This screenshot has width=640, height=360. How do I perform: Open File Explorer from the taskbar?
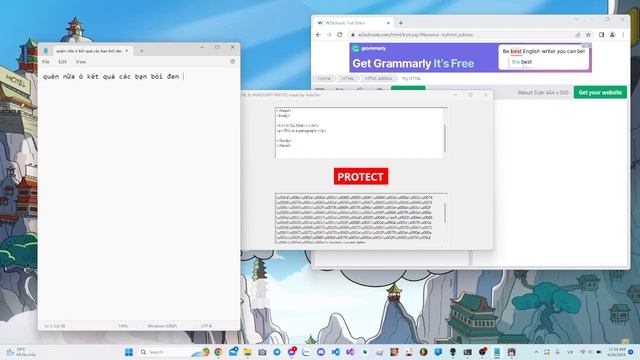click(247, 352)
